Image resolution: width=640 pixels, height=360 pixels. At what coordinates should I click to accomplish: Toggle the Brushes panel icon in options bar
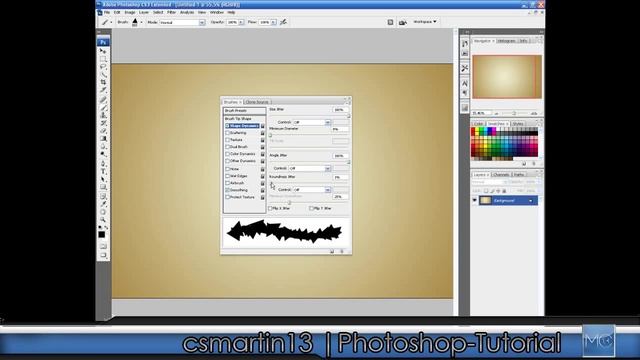point(390,22)
